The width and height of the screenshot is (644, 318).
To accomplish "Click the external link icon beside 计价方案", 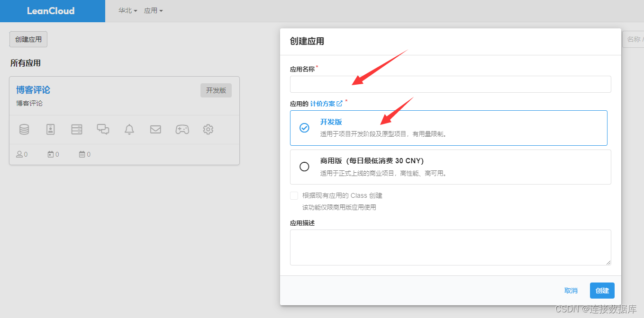I will [339, 104].
